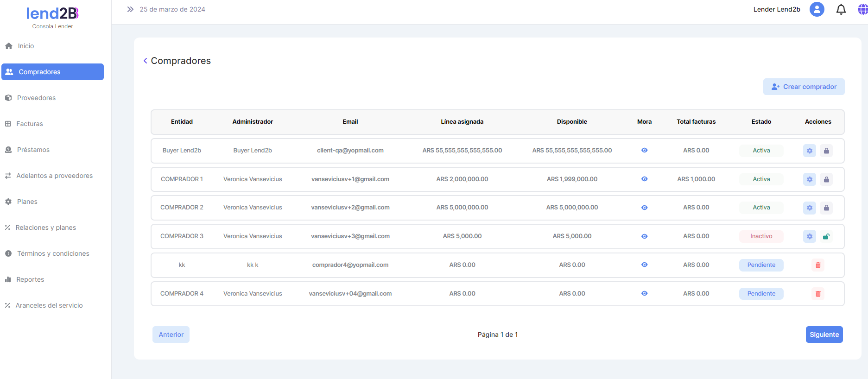Open Proveedores in the sidebar

click(x=36, y=98)
